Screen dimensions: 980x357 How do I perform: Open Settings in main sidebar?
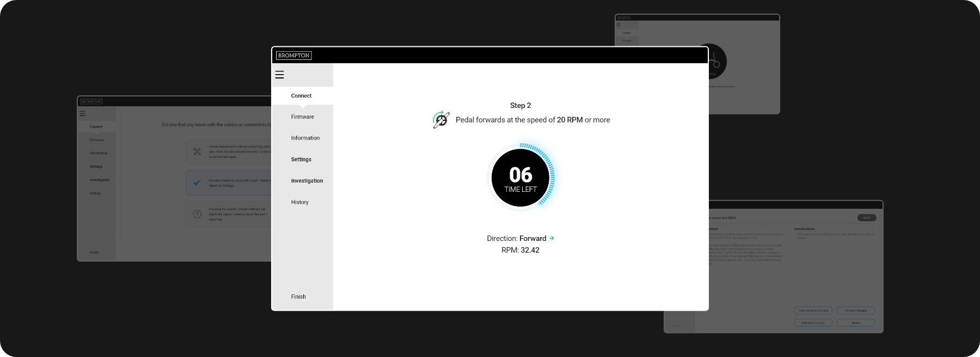[301, 159]
